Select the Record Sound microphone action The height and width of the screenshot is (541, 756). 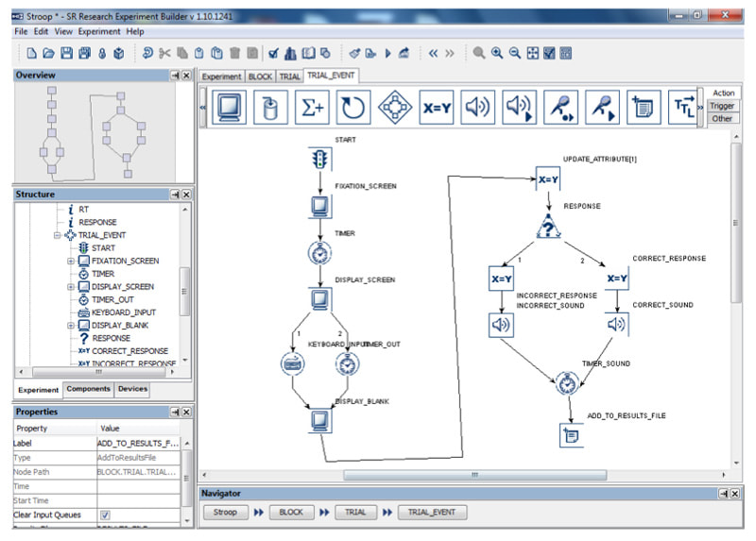560,107
